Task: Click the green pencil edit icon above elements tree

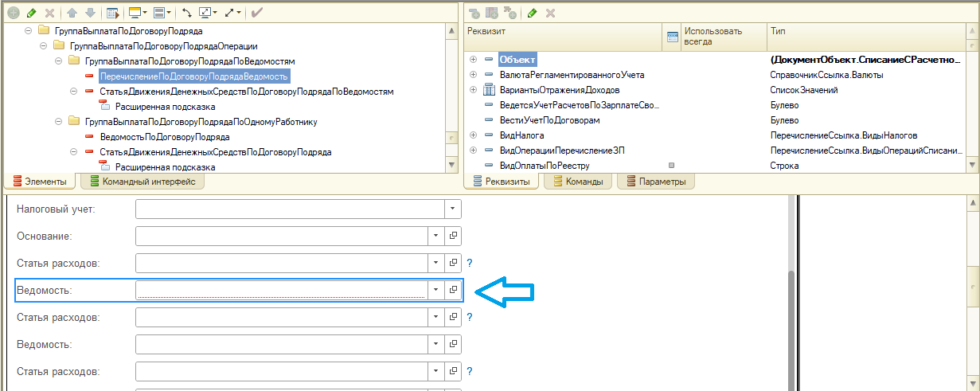Action: [x=32, y=13]
